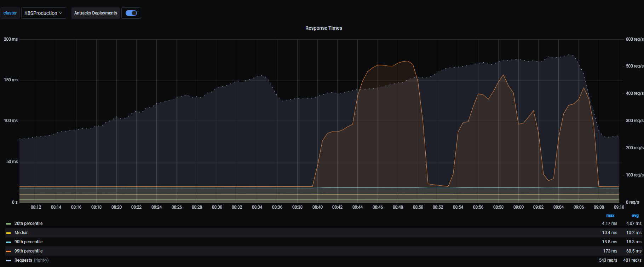
Task: Click the 600 req/s right axis label
Action: click(x=634, y=39)
